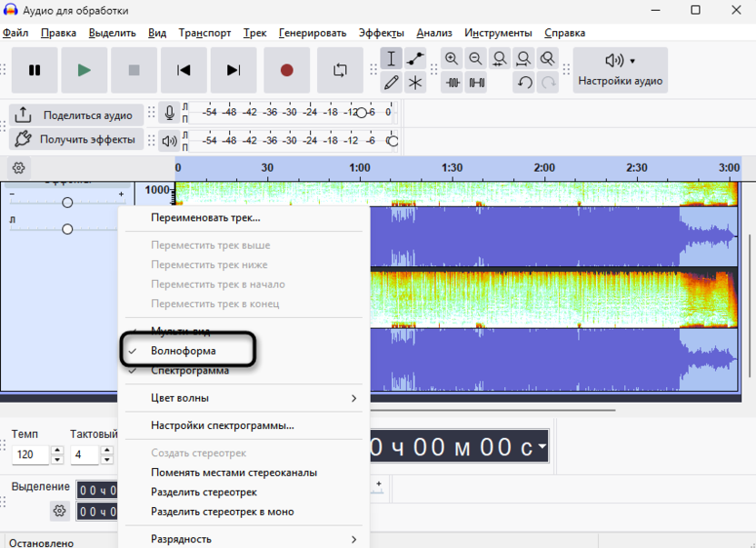Open the Настройки аудио dropdown
The height and width of the screenshot is (548, 756).
point(620,70)
